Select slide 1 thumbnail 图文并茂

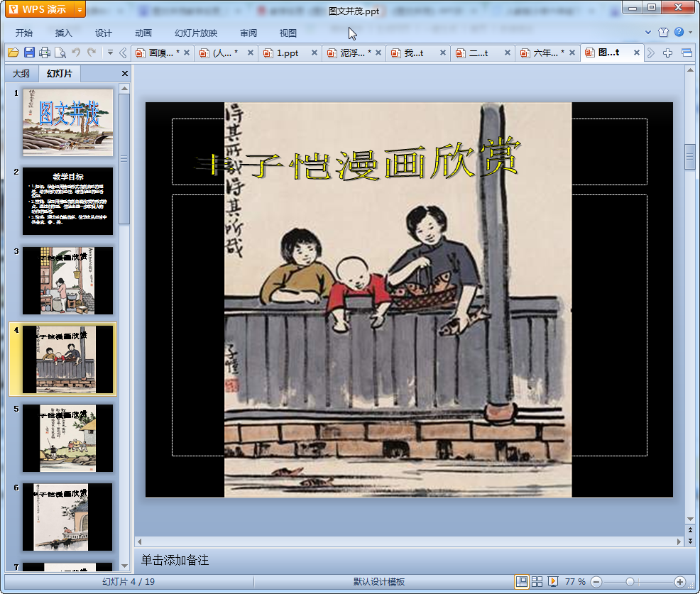(x=68, y=122)
